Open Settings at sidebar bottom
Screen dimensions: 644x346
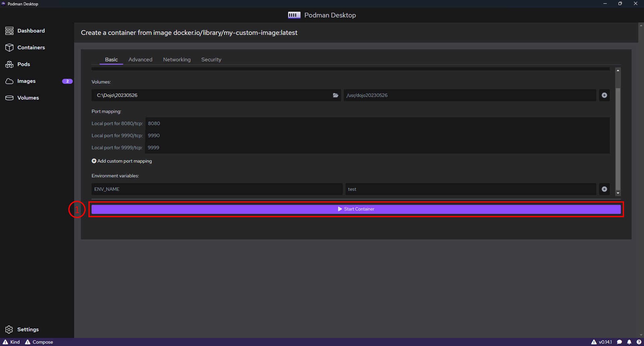[x=22, y=329]
